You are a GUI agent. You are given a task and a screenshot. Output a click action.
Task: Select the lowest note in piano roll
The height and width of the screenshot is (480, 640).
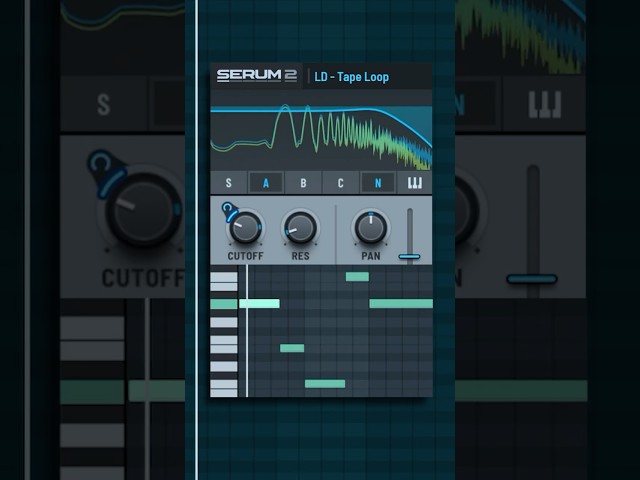point(325,384)
